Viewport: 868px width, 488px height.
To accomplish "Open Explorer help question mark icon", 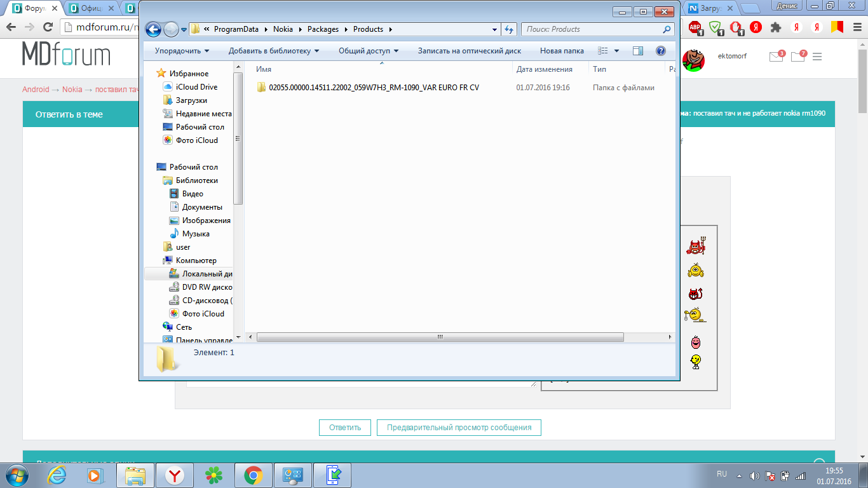I will click(x=660, y=51).
